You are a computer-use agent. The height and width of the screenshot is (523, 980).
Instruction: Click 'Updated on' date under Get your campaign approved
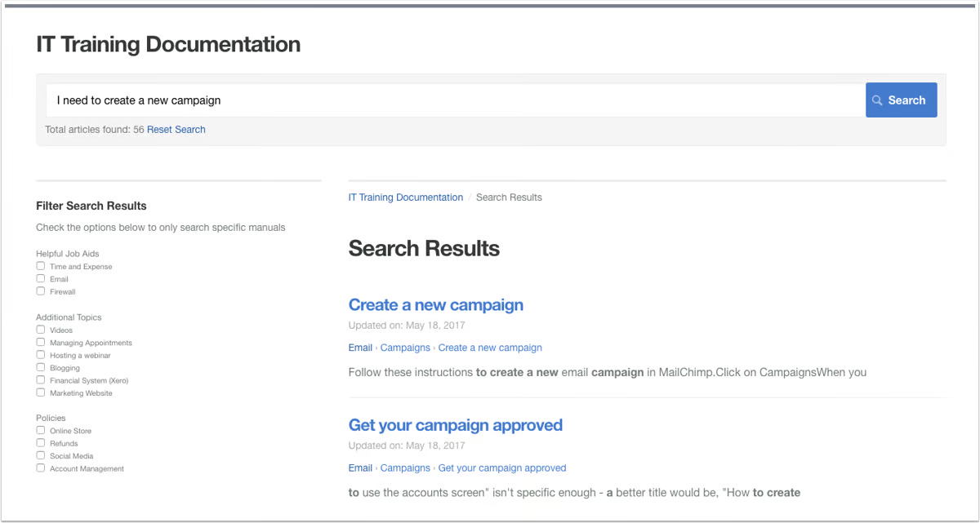(x=407, y=445)
